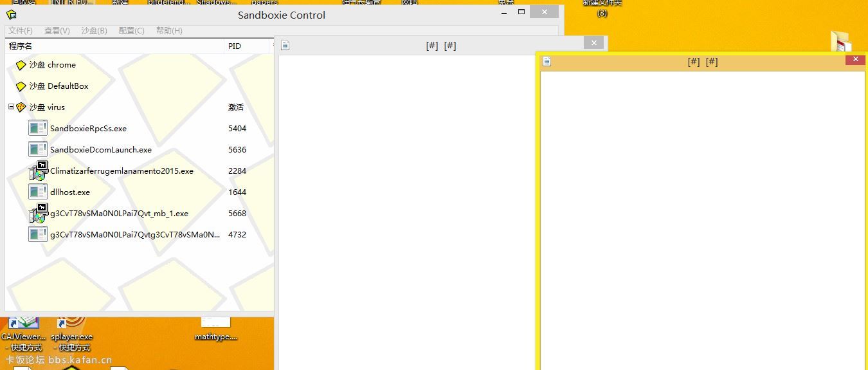The width and height of the screenshot is (868, 370).
Task: Select the 沙盘 chrome tree entry
Action: coord(53,65)
